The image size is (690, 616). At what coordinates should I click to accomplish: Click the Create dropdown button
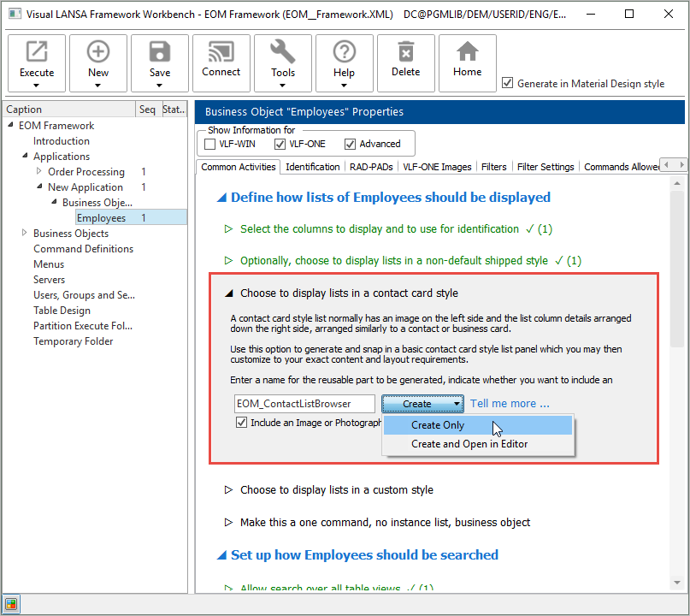422,404
